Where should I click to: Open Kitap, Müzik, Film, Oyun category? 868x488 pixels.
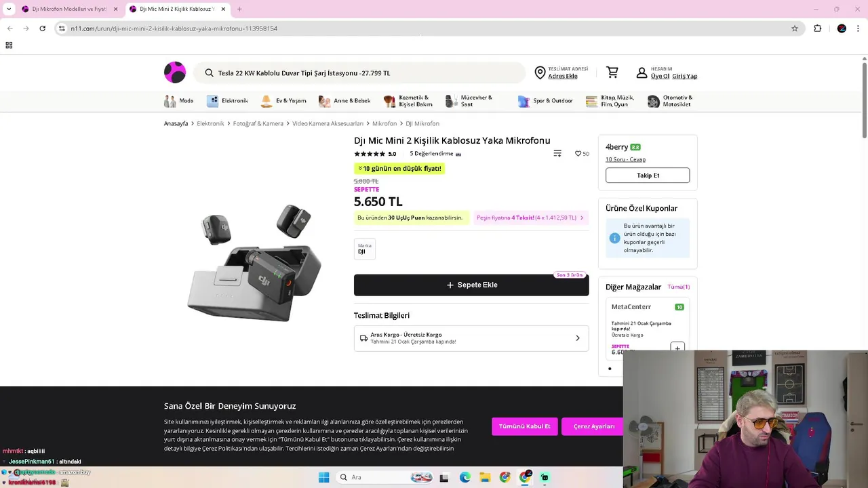click(x=610, y=101)
